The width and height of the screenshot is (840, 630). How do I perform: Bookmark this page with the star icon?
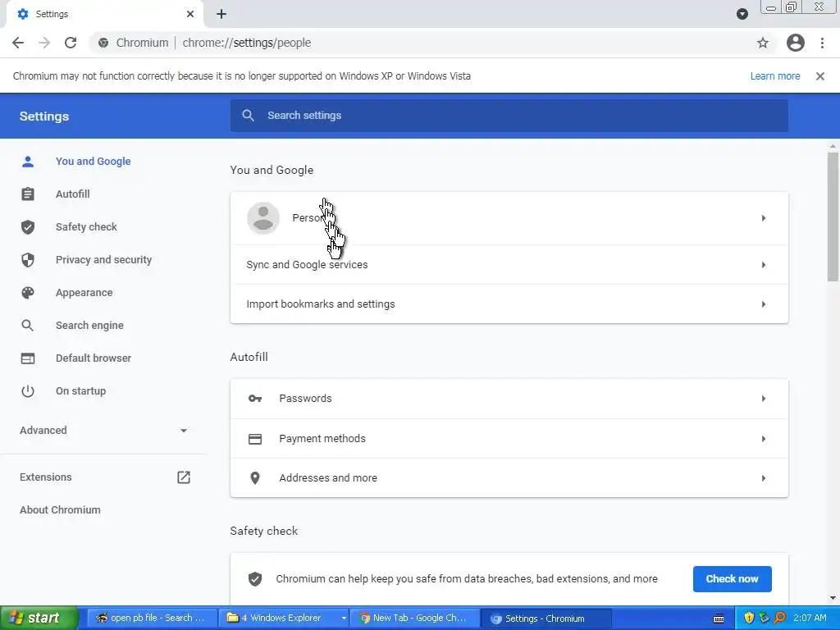click(762, 43)
